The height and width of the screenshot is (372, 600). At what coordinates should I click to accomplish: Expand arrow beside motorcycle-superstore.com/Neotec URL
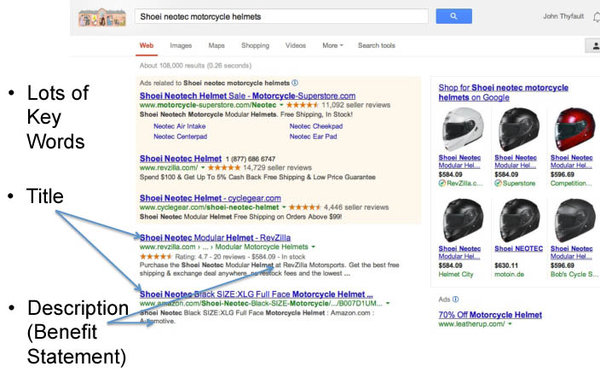click(282, 105)
